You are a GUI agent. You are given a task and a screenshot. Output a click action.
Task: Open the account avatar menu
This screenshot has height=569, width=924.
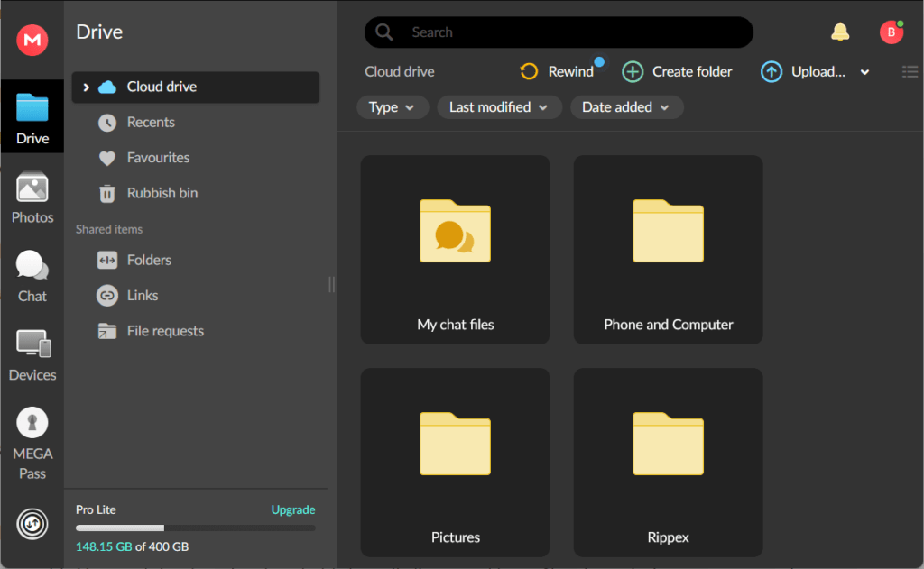[x=892, y=32]
